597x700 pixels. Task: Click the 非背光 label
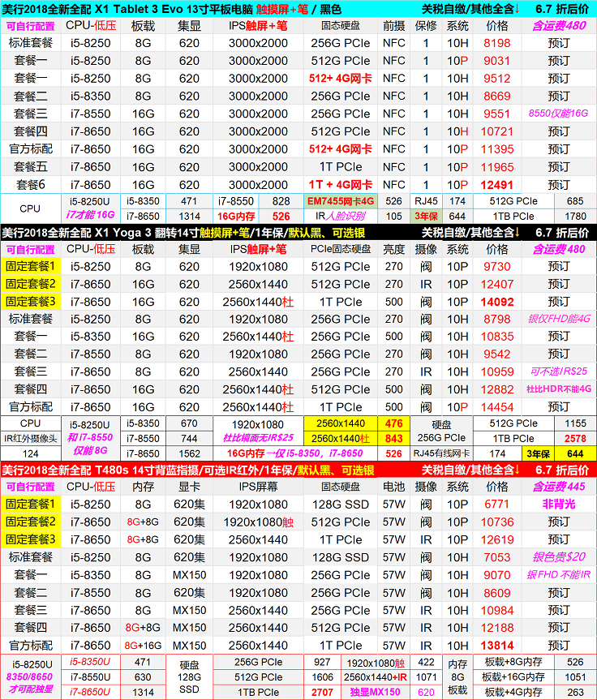(x=559, y=504)
